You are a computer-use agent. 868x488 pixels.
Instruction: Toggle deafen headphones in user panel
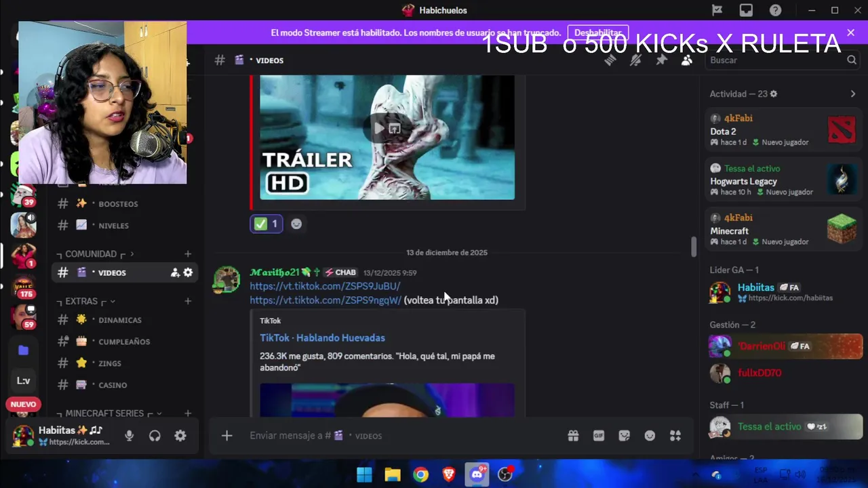[155, 436]
